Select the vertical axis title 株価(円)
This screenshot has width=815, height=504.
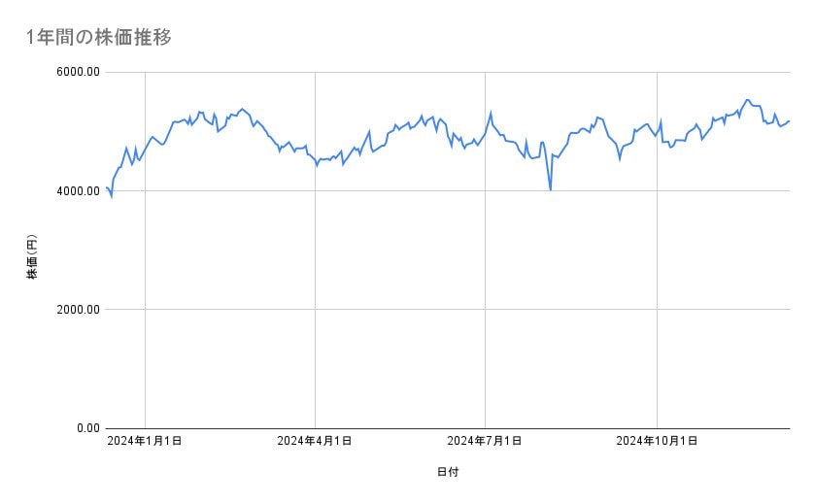[x=32, y=257]
